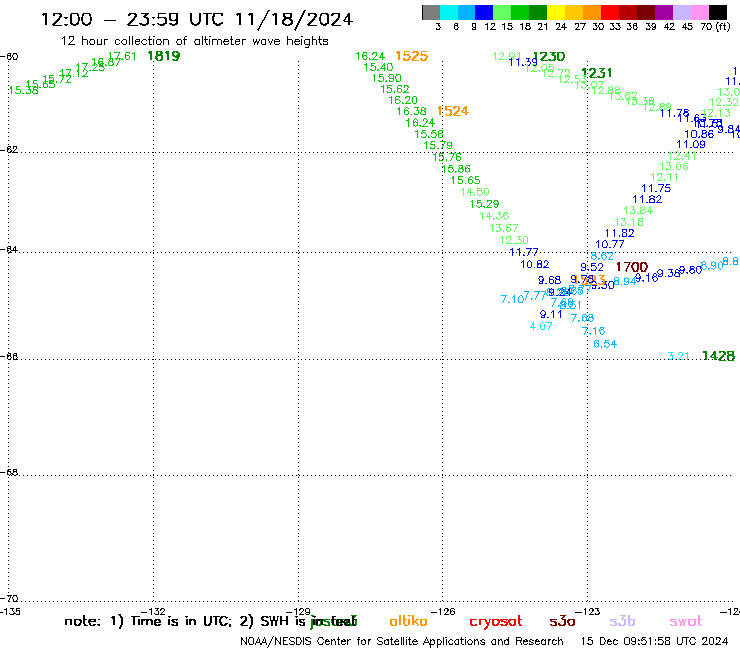Select the purple swatch in the color scale
740x650 pixels.
664,12
